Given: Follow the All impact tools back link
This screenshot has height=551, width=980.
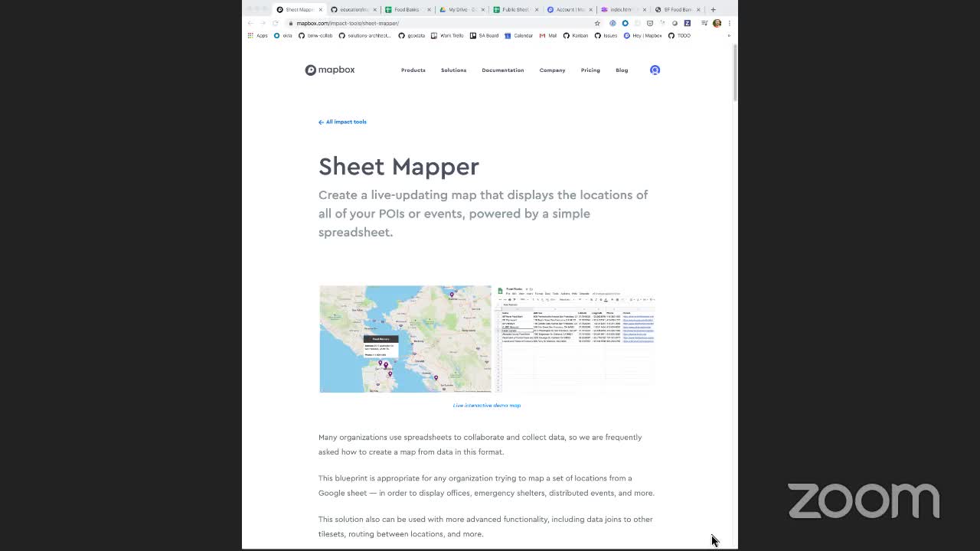Looking at the screenshot, I should [342, 122].
